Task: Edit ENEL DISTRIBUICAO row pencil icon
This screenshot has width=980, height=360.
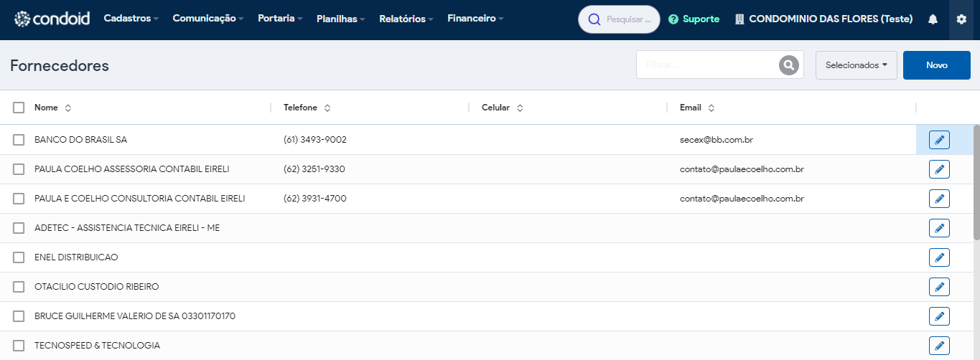Action: pos(939,257)
